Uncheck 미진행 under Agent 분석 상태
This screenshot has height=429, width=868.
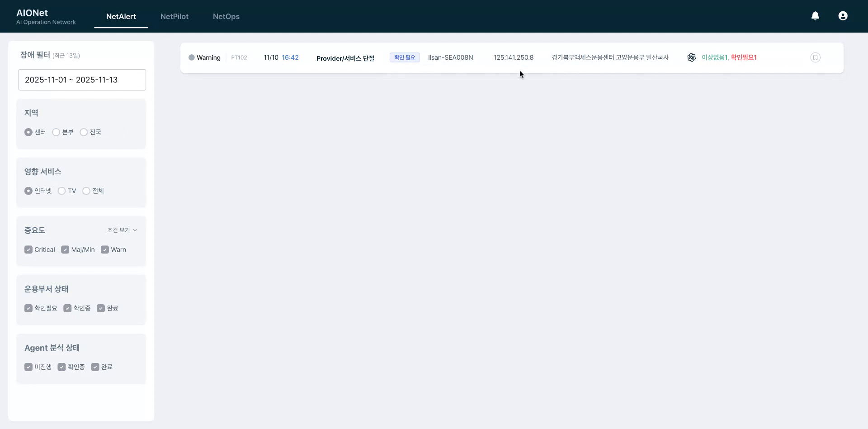[28, 367]
